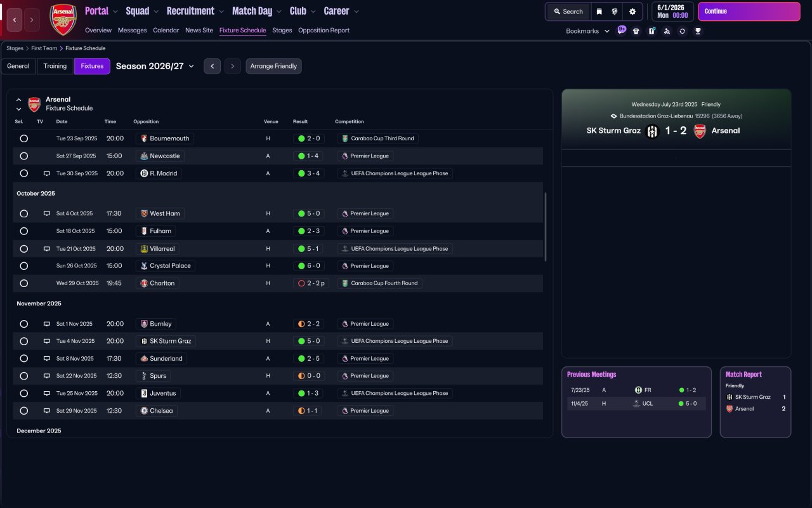This screenshot has width=812, height=508.
Task: Click the Search field
Action: (568, 11)
